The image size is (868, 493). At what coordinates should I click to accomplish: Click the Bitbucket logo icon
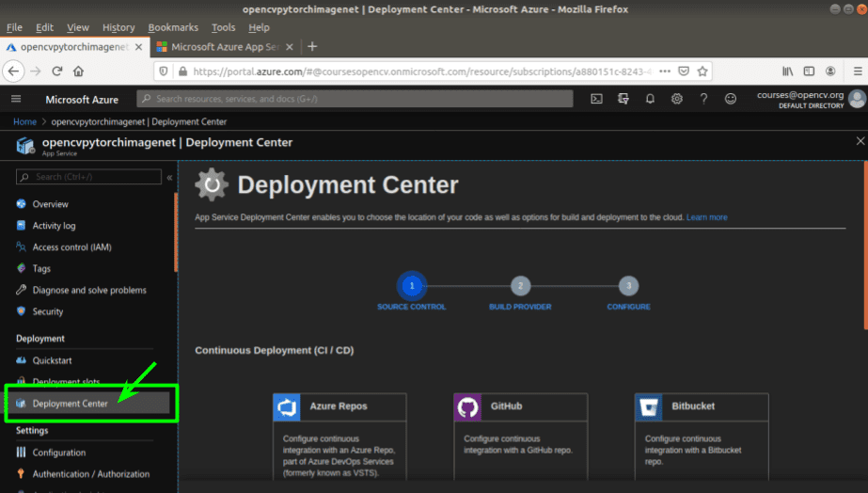pos(649,407)
